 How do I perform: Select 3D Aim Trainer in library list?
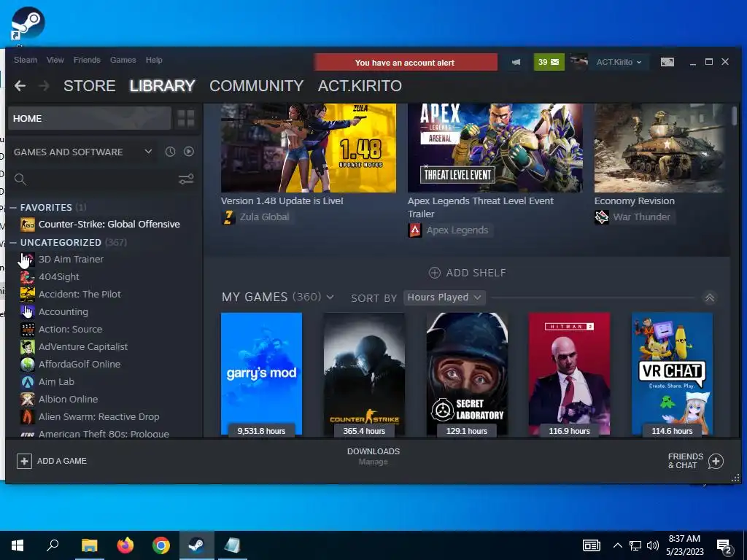tap(71, 259)
